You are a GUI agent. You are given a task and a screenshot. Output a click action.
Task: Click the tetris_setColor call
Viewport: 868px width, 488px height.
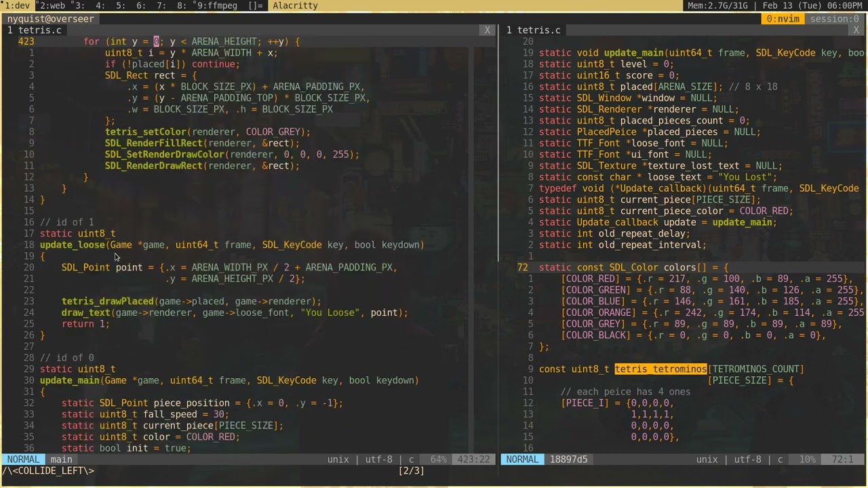pos(146,131)
